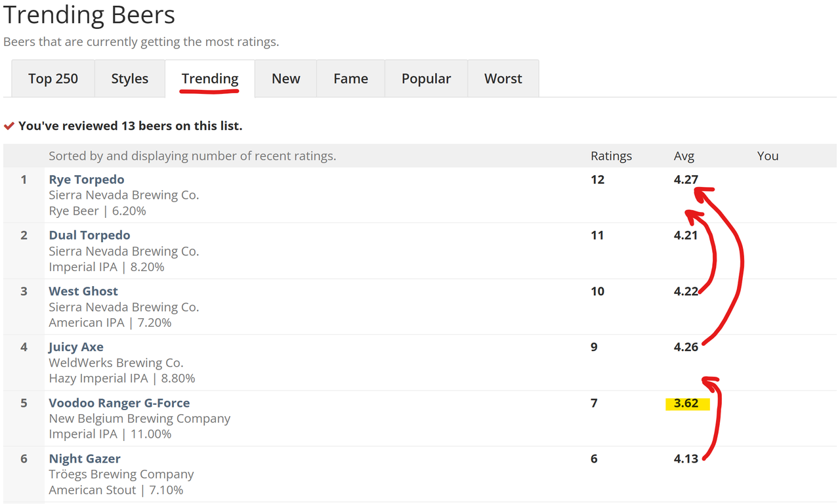This screenshot has width=840, height=504.
Task: Open the West Ghost beer page
Action: tap(83, 291)
